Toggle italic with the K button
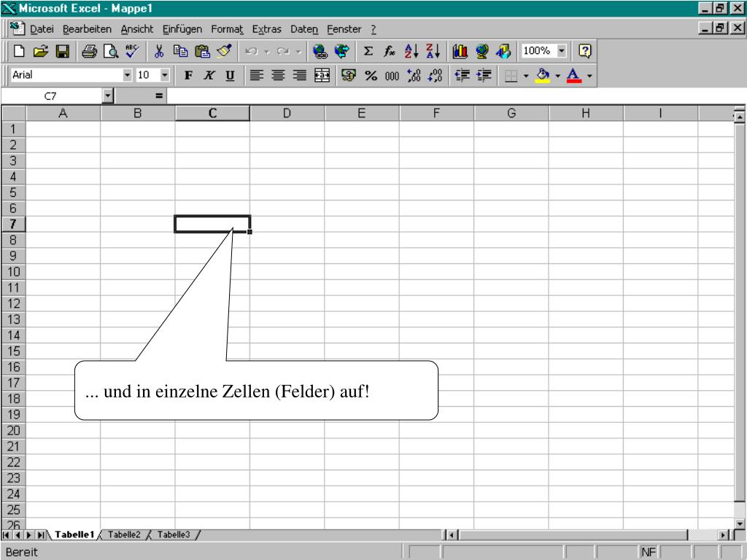747x560 pixels. point(209,75)
